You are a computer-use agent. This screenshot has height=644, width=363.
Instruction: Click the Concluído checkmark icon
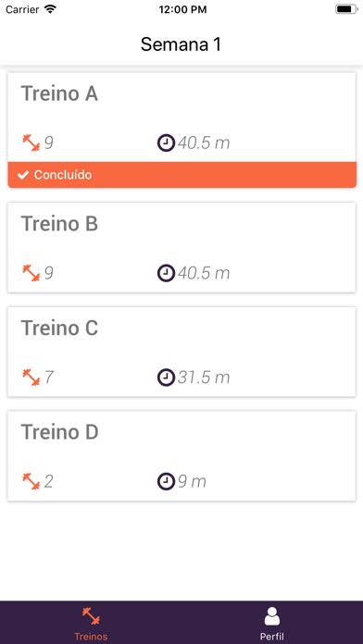click(x=23, y=175)
